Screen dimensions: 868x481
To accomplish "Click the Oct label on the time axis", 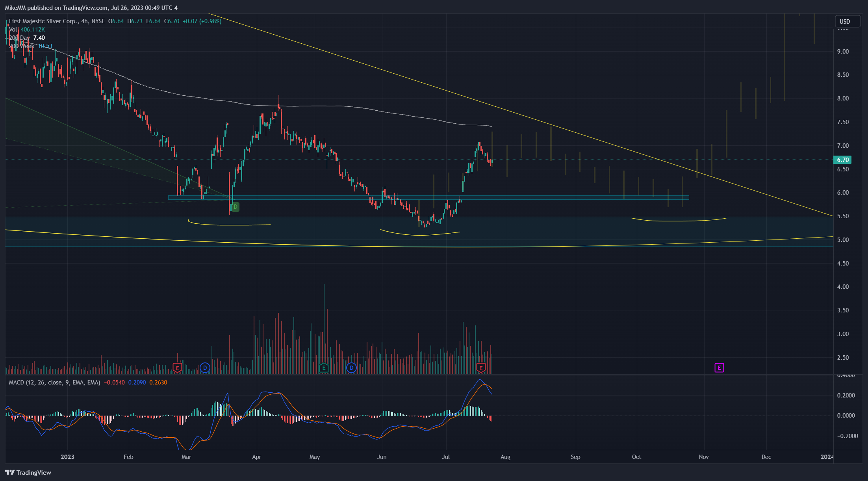I will pos(636,457).
